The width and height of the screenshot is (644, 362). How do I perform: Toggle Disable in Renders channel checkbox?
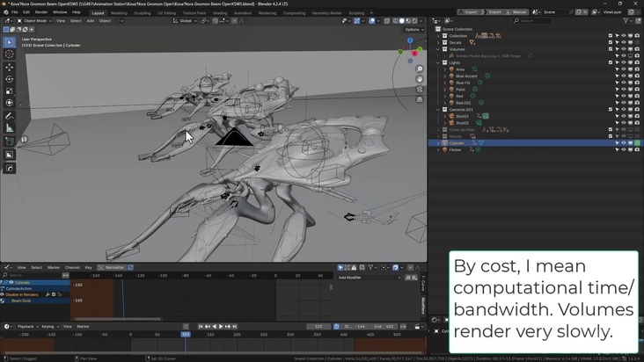point(54,294)
